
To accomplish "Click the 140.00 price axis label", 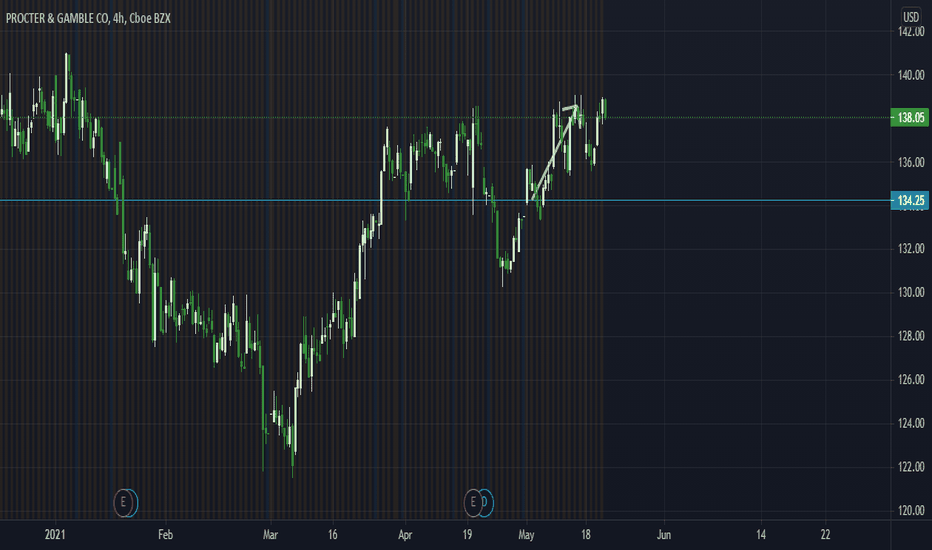I will (x=911, y=75).
